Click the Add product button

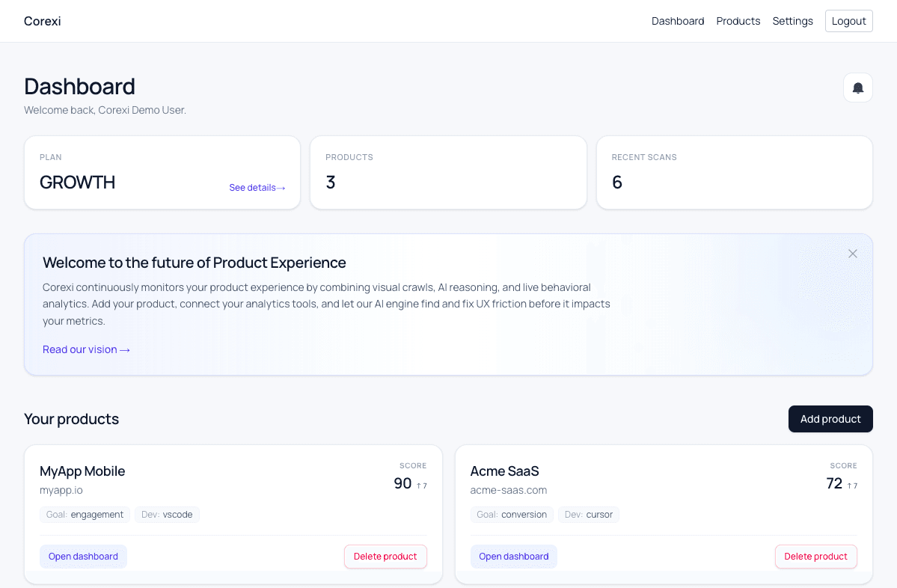point(830,419)
